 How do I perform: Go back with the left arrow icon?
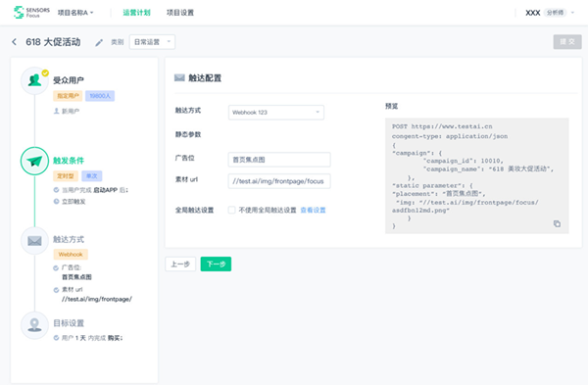pyautogui.click(x=15, y=42)
